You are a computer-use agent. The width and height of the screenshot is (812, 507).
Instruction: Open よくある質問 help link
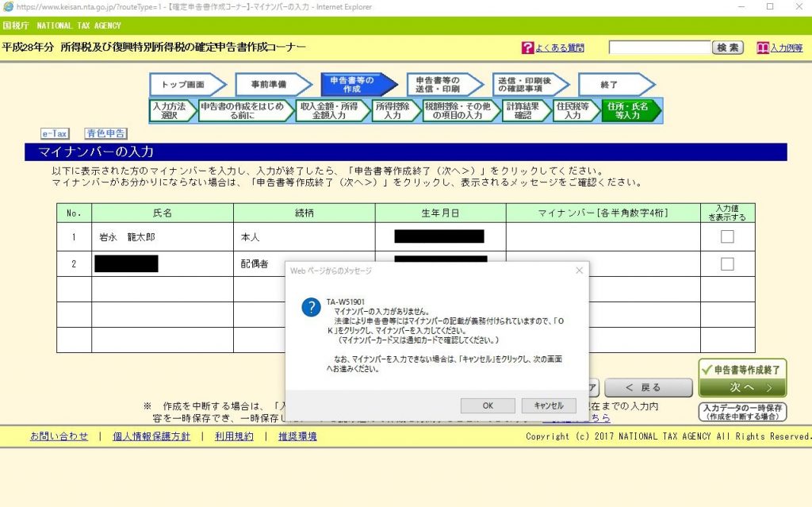[x=559, y=48]
